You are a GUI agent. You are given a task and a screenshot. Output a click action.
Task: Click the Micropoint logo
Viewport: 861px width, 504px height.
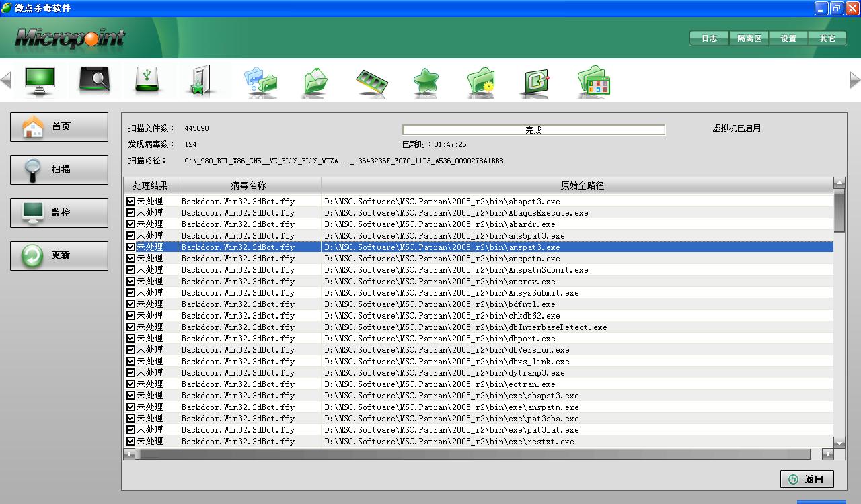70,38
